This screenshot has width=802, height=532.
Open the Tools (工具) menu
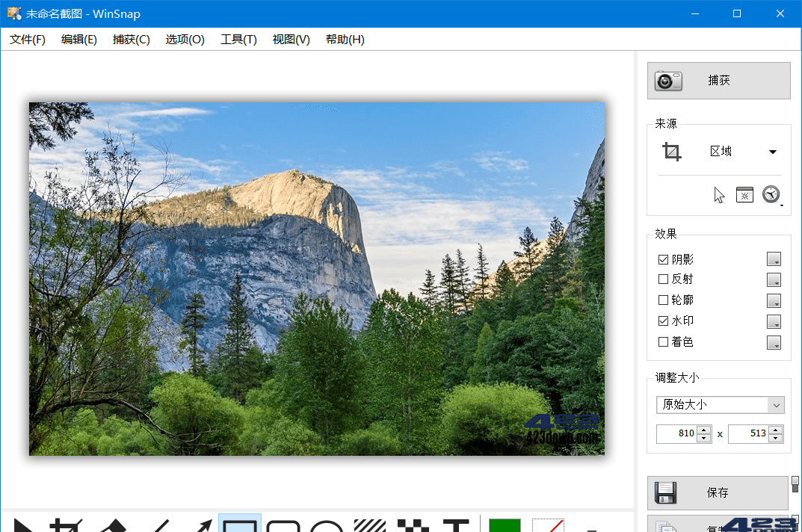pos(238,40)
